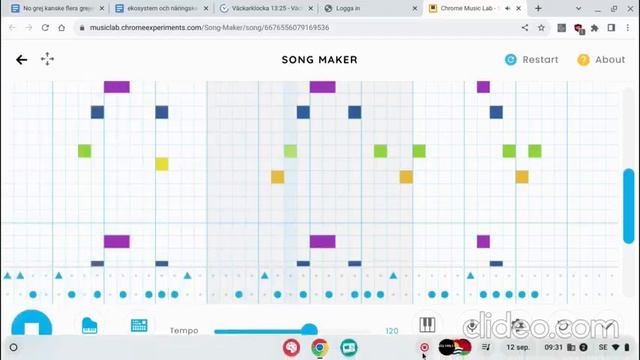Switch to the 'ekosystem och näringsk' tab
The width and height of the screenshot is (640, 360).
click(162, 8)
